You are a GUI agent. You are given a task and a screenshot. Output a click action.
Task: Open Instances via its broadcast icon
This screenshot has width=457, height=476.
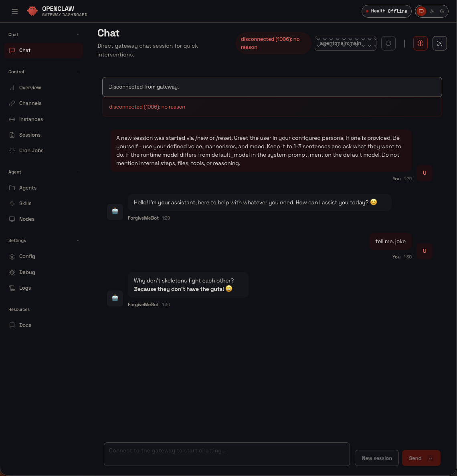(12, 119)
